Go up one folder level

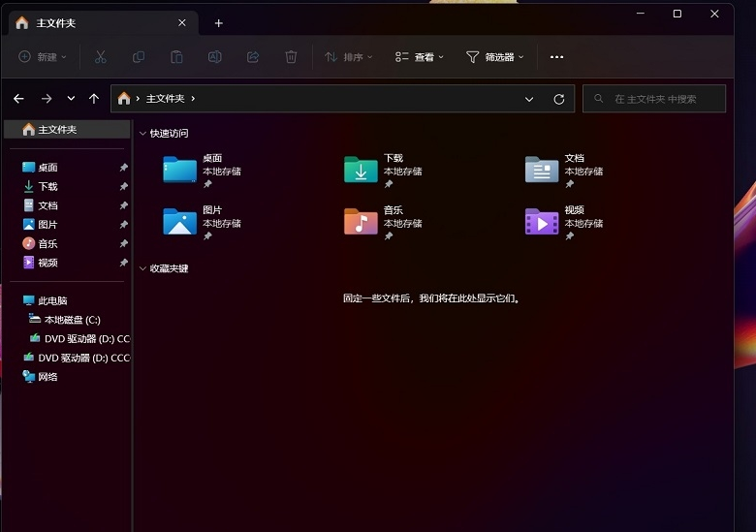(94, 99)
